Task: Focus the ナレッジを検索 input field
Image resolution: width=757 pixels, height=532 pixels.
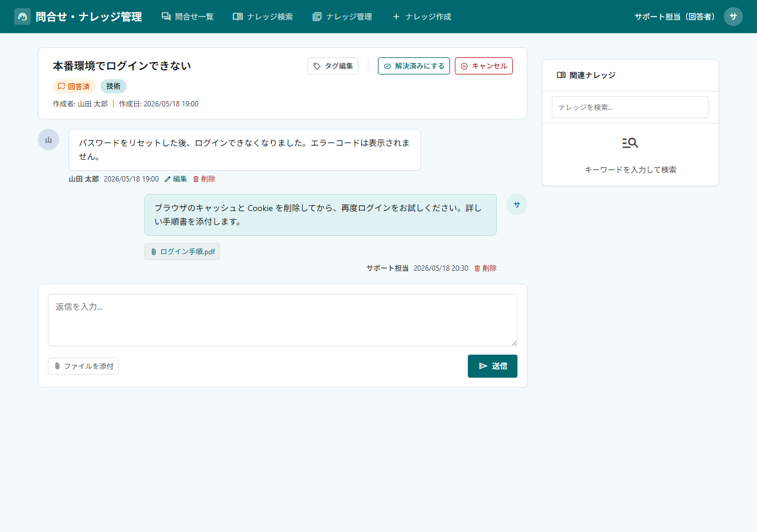Action: tap(630, 108)
